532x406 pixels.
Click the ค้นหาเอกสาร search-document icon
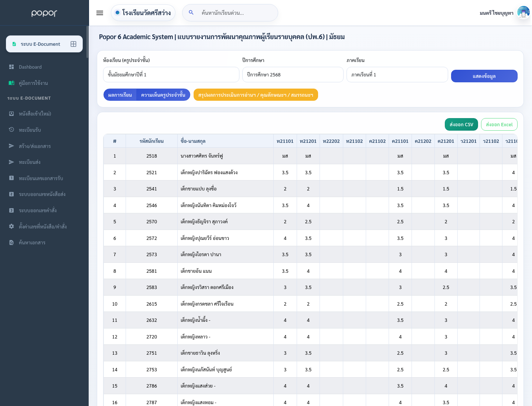point(11,242)
